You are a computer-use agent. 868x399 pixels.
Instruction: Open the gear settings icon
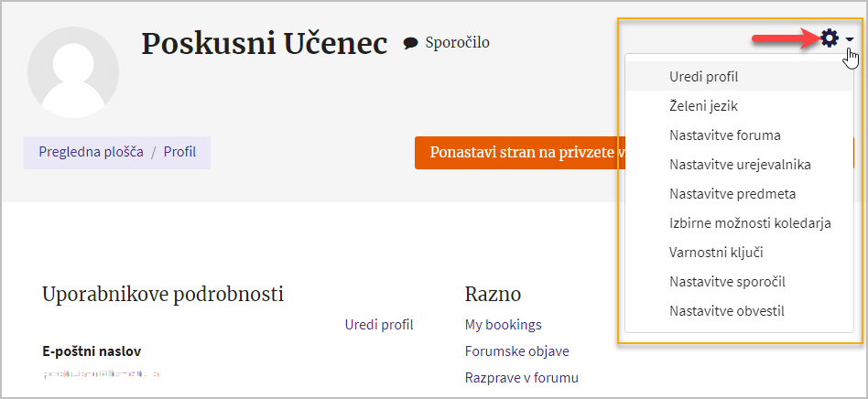click(x=830, y=38)
